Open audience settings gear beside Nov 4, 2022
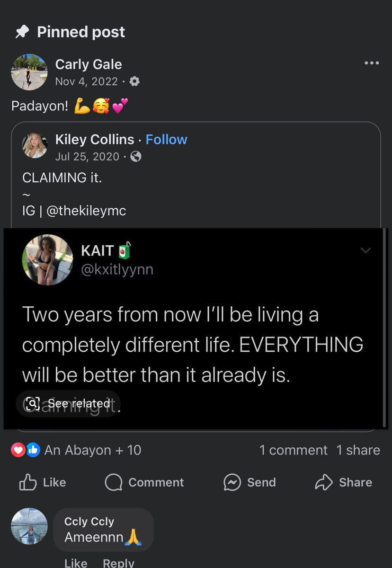392x568 pixels. click(x=134, y=81)
